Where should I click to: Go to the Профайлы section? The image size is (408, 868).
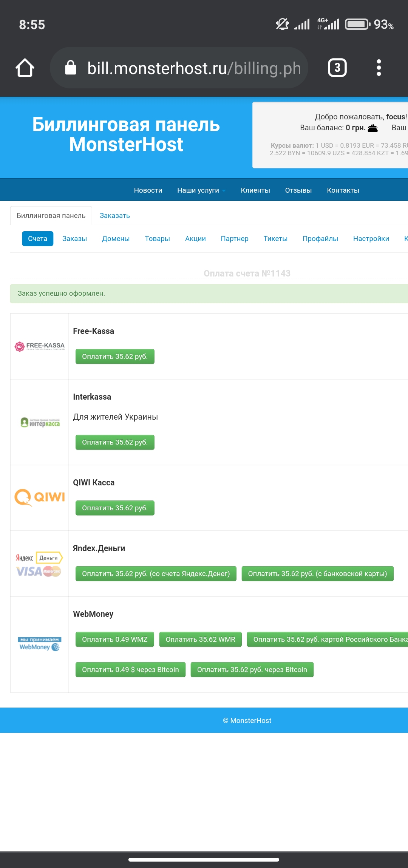click(320, 239)
